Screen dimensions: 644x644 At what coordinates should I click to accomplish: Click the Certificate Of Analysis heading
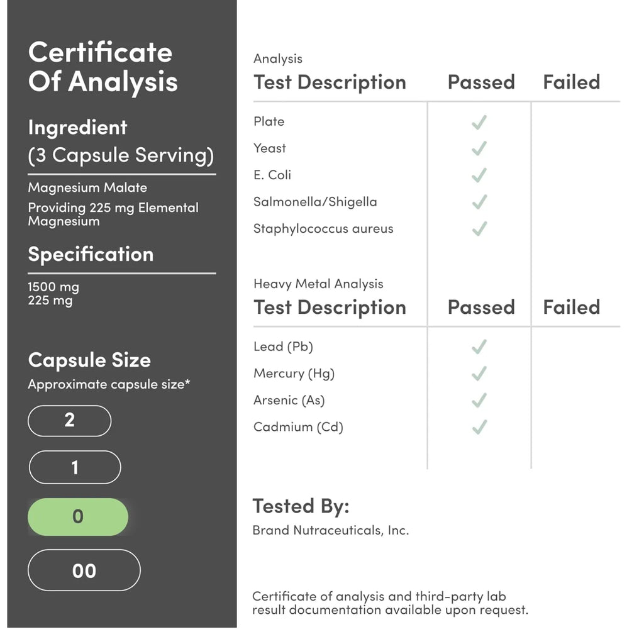pyautogui.click(x=103, y=67)
